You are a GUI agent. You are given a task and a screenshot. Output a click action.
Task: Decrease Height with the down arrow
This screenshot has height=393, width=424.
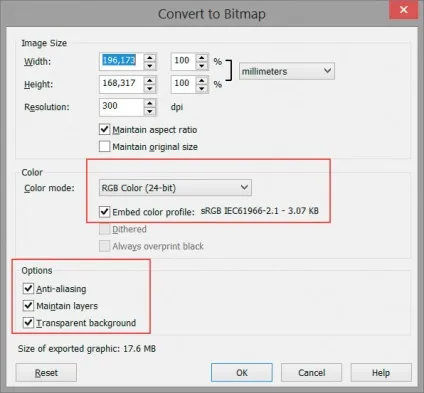[x=150, y=88]
